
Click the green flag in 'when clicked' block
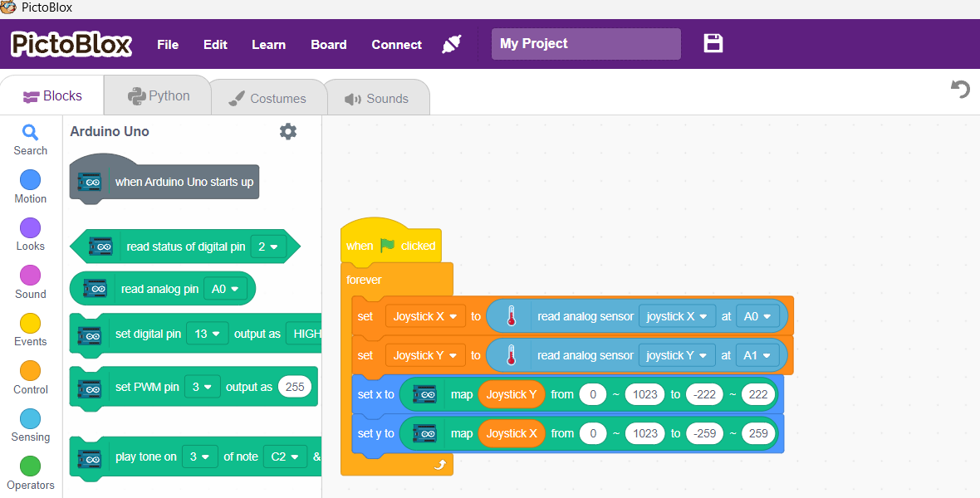pos(388,245)
